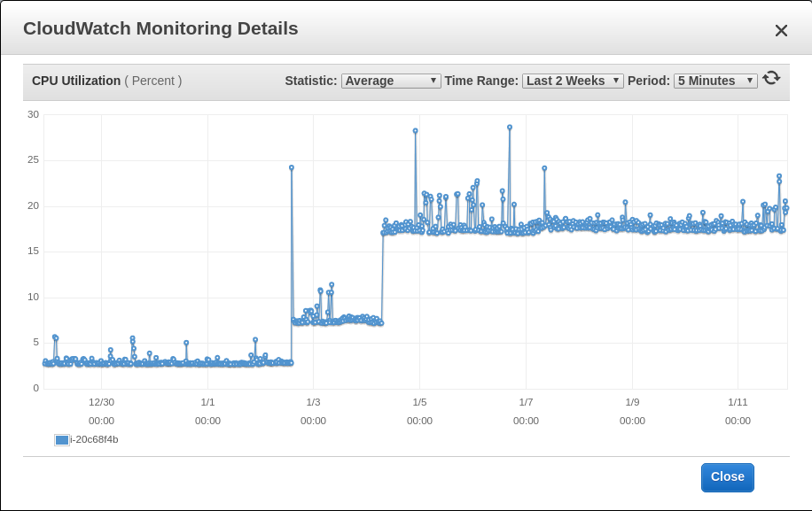Click the Period label text
This screenshot has height=511, width=812.
coord(648,81)
